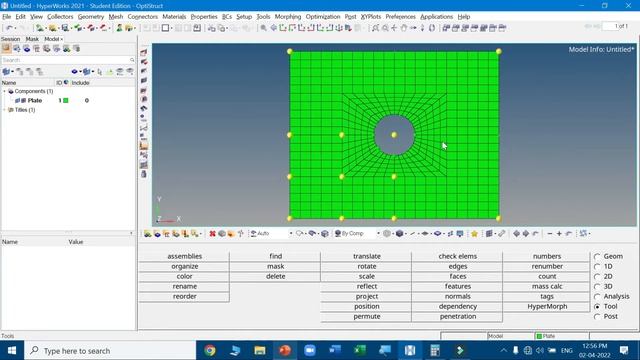Click the first icon of viewport side toolbar
This screenshot has width=640, height=360.
tap(144, 52)
